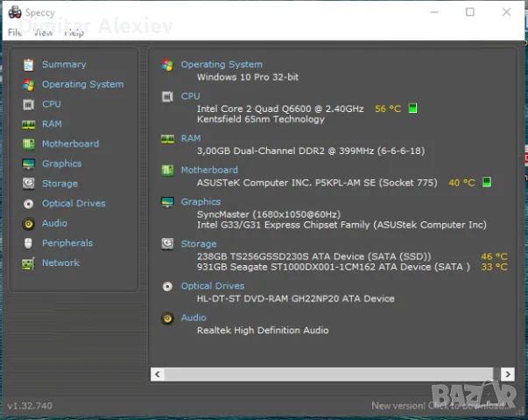This screenshot has width=528, height=420.
Task: Click the CPU chip icon in sidebar
Action: pos(28,104)
